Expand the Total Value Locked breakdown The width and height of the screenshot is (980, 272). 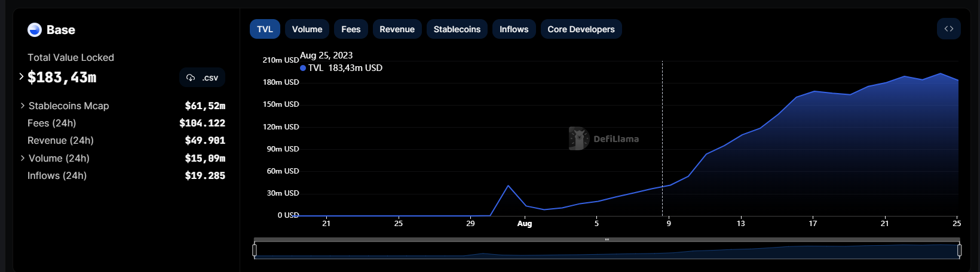click(x=22, y=77)
